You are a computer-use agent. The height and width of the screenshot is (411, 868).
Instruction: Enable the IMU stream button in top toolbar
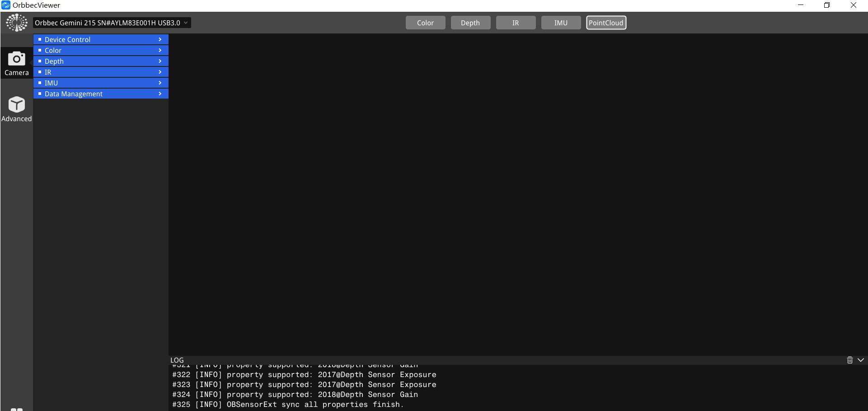coord(561,23)
